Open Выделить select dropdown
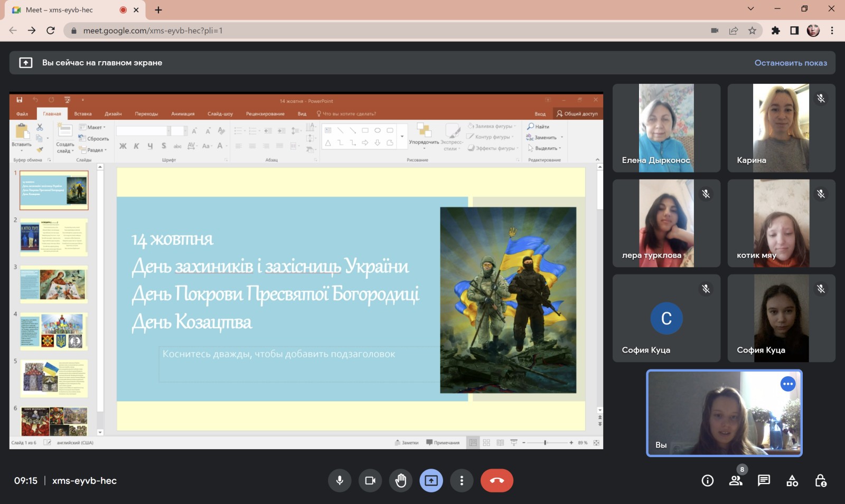Image resolution: width=845 pixels, height=504 pixels. (x=544, y=148)
